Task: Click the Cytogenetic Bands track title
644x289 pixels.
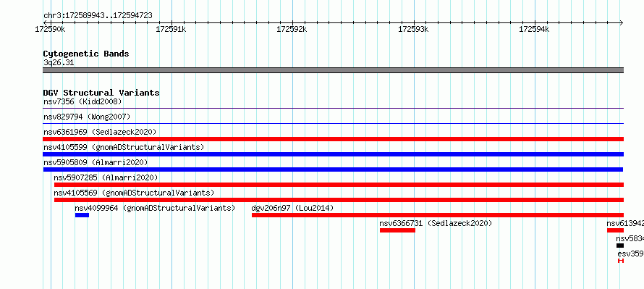Action: coord(86,54)
